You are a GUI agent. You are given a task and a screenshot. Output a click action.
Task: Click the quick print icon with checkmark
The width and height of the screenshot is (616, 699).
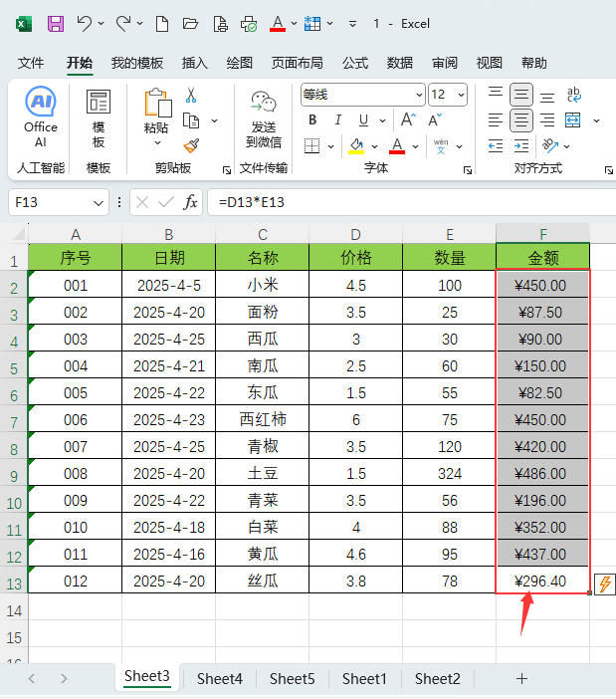[249, 24]
